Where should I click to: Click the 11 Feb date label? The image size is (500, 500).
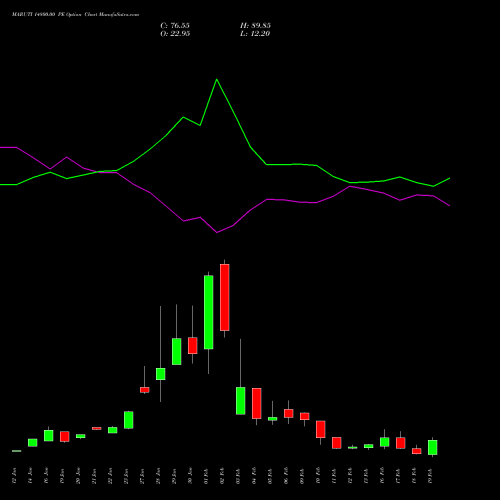(334, 476)
